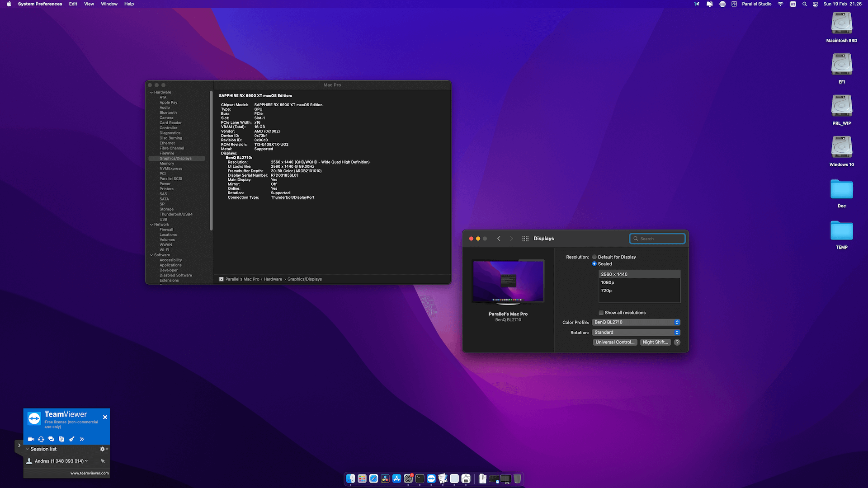Click the Universal Control button
This screenshot has height=488, width=868.
coord(615,342)
